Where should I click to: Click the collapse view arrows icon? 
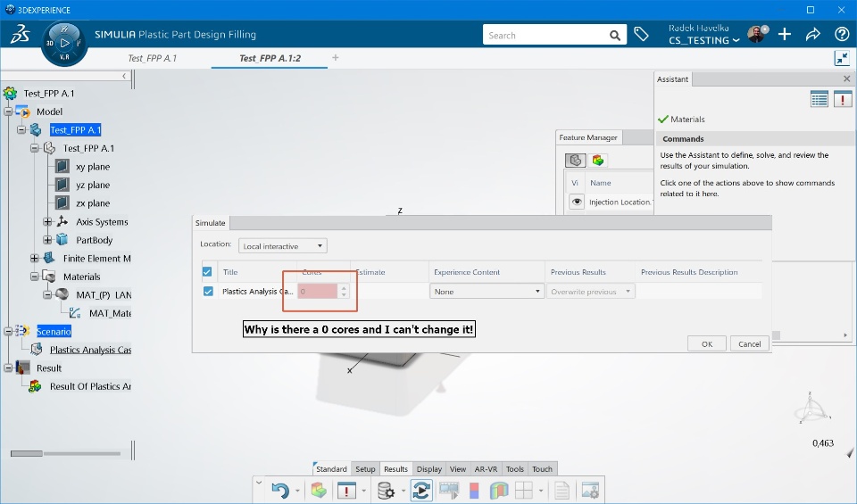[x=842, y=58]
